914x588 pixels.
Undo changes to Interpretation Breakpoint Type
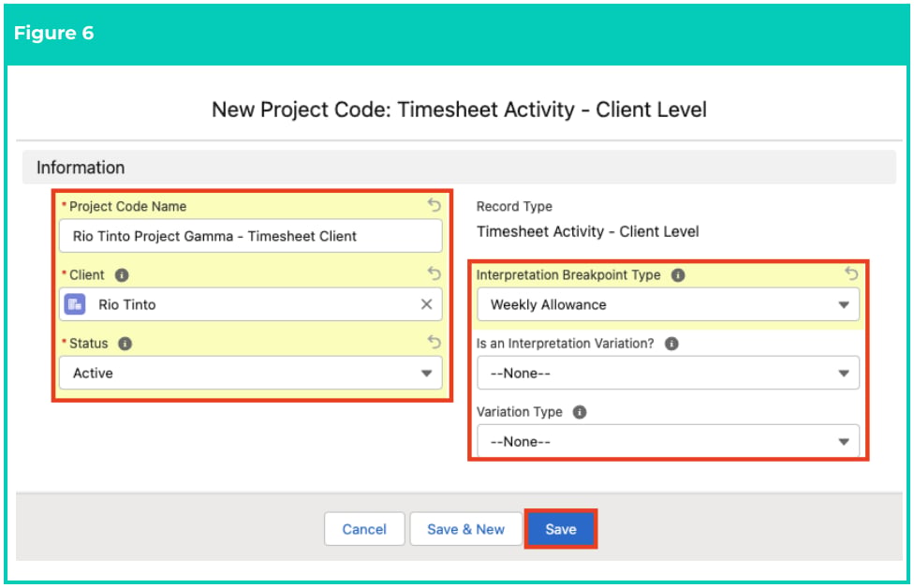(851, 272)
